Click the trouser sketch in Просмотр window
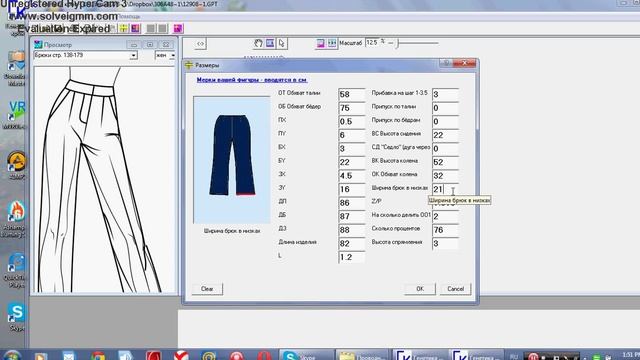640x360 pixels. pos(103,180)
